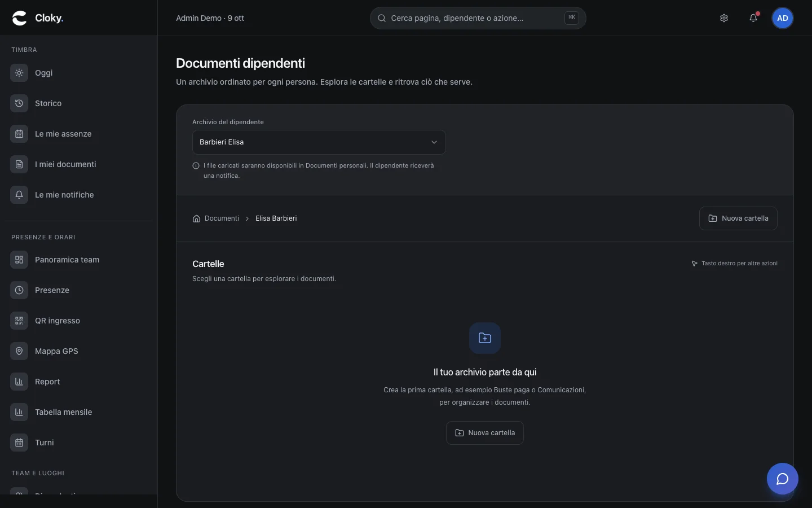Viewport: 812px width, 508px height.
Task: Focus the Cerca pagina search field
Action: point(478,18)
